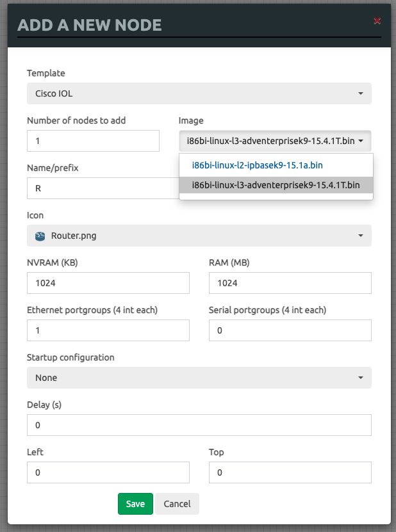Open the Template dropdown showing Cisco IOL
396x532 pixels.
pyautogui.click(x=199, y=93)
